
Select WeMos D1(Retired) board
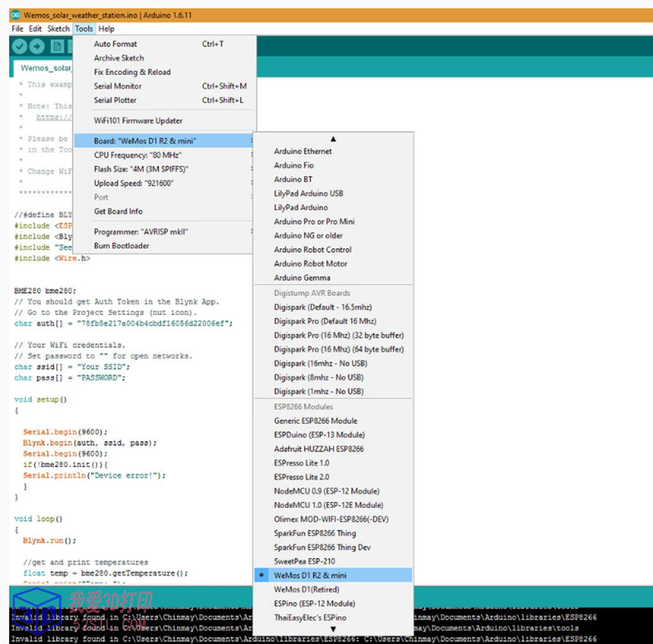(x=333, y=589)
